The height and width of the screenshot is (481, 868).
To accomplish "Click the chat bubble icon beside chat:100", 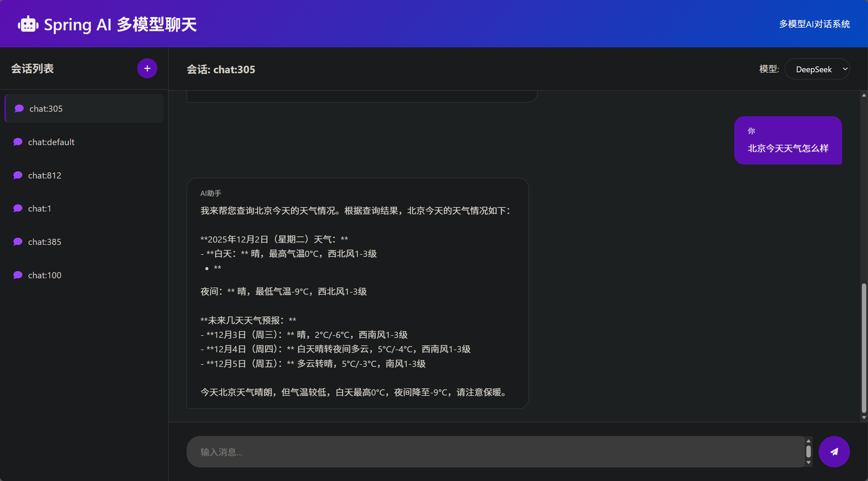I will coord(18,275).
